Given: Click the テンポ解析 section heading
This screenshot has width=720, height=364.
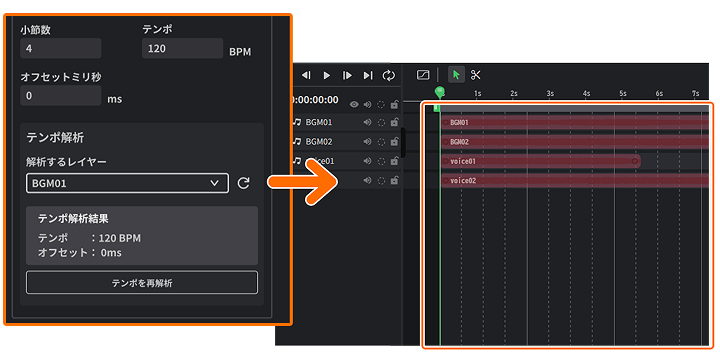Looking at the screenshot, I should point(55,137).
